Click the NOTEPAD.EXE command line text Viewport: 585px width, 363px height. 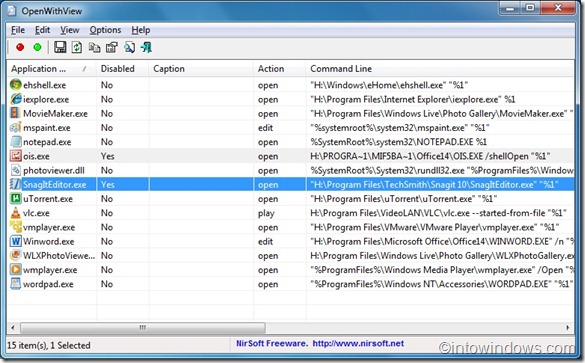[398, 142]
